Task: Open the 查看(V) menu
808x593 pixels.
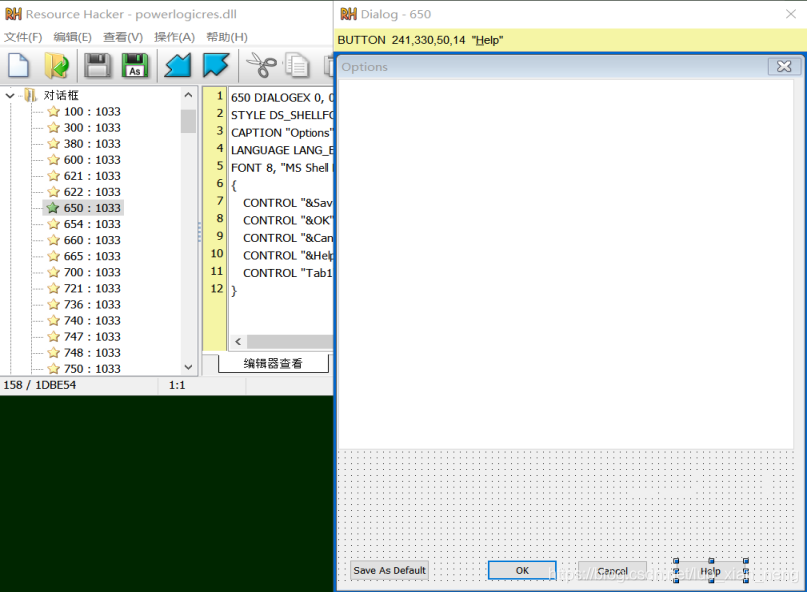Action: tap(123, 37)
